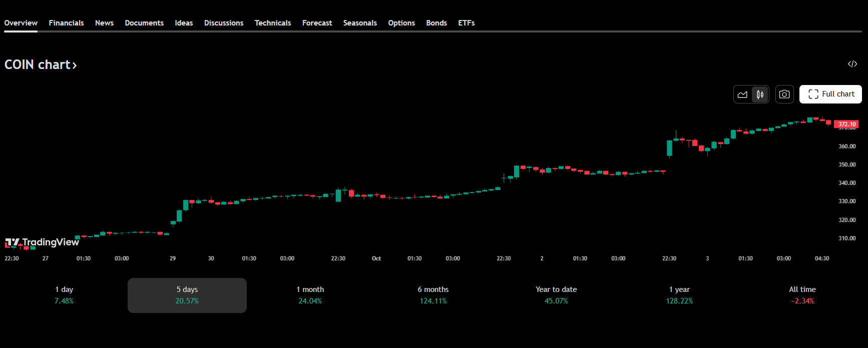Open the Full chart view
The image size is (868, 348).
[x=830, y=94]
